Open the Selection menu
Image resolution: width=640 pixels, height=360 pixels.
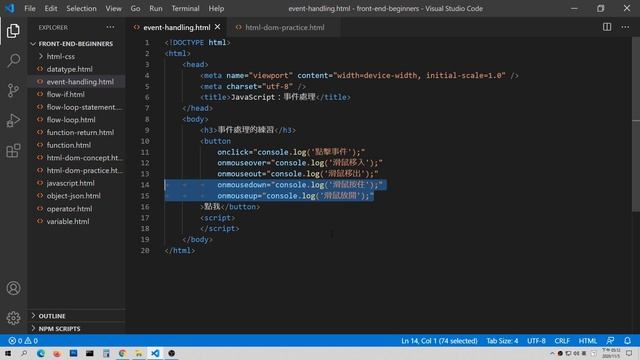[x=81, y=8]
